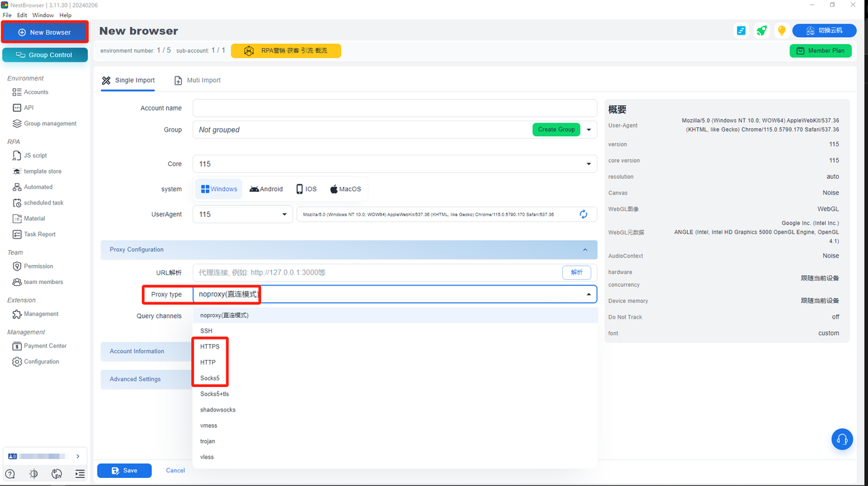Expand the UserAgent version 115 dropdown
The width and height of the screenshot is (868, 486).
click(x=243, y=214)
